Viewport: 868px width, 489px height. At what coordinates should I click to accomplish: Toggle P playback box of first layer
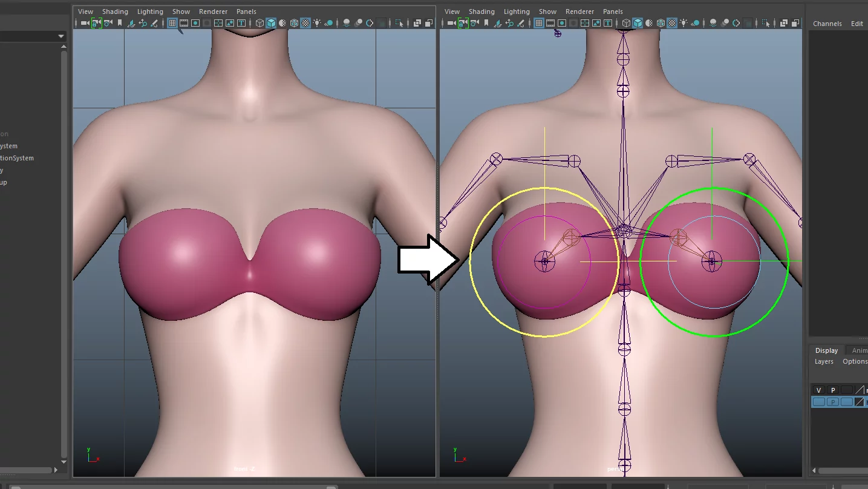833,390
